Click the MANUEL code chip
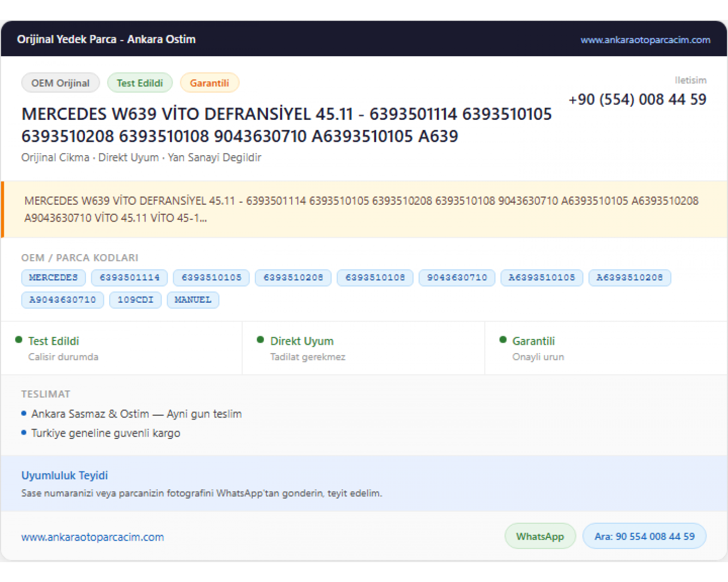 (193, 300)
